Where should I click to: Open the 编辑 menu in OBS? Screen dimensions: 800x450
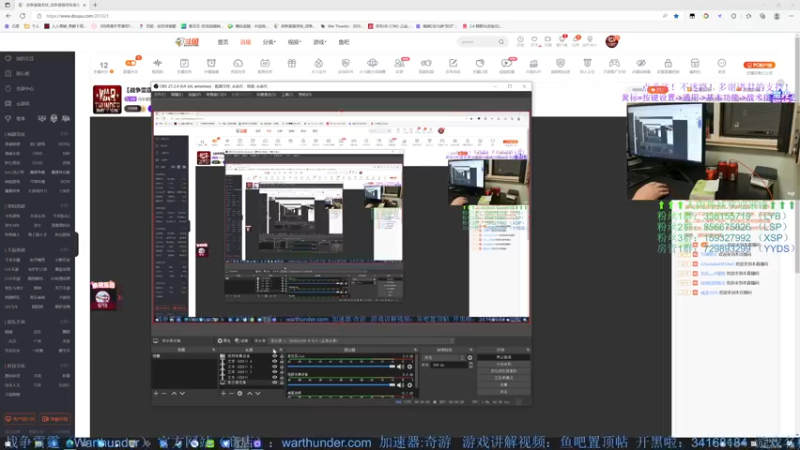pyautogui.click(x=177, y=95)
